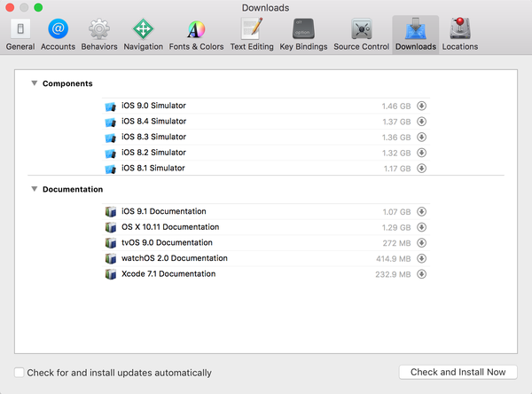Screen dimensions: 532x394
Task: Enable automatic update checking checkbox
Action: [19, 373]
